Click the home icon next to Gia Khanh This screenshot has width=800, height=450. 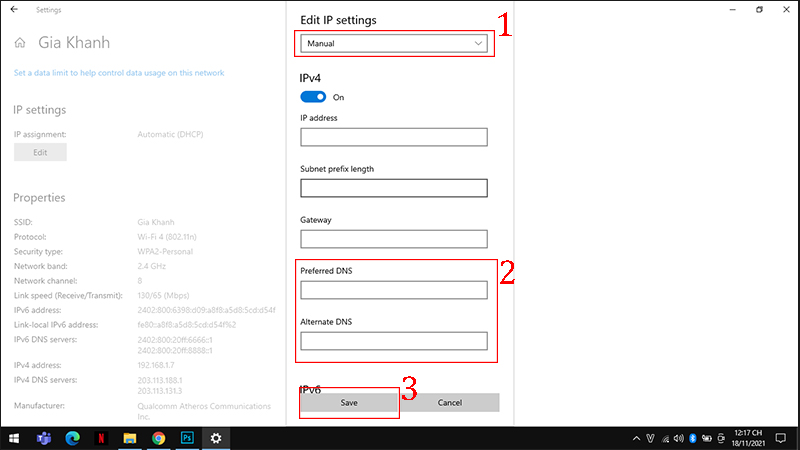click(19, 43)
